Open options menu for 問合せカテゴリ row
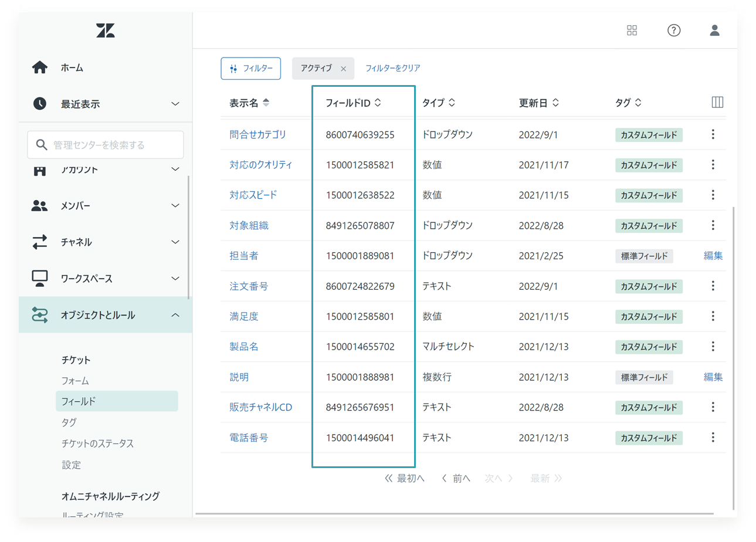Screen dimensions: 756x542 [x=713, y=134]
